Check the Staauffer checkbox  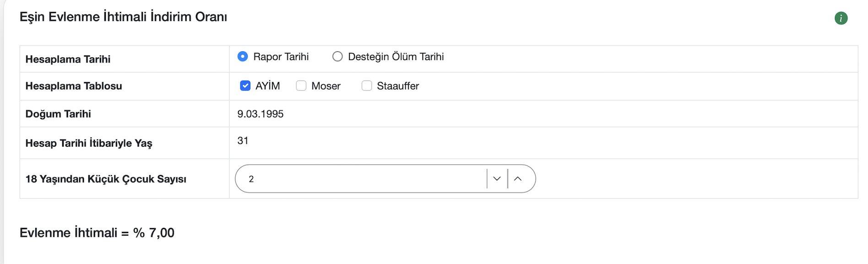pyautogui.click(x=367, y=86)
